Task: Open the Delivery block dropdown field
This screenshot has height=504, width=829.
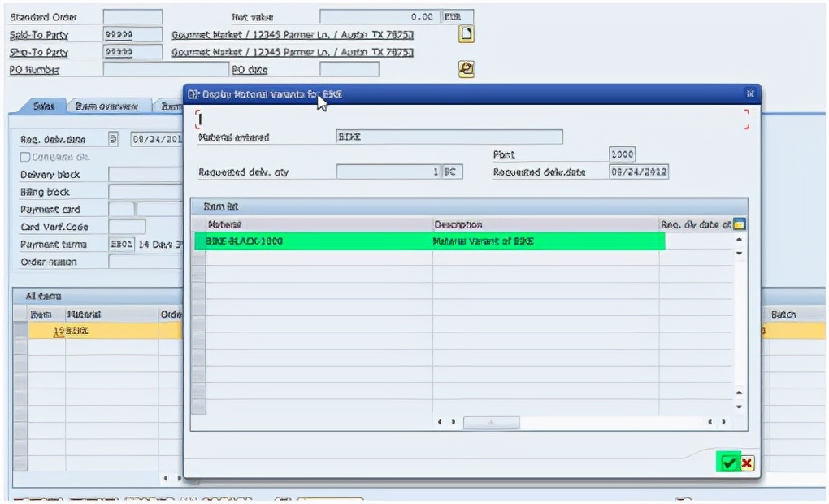Action: click(x=145, y=174)
